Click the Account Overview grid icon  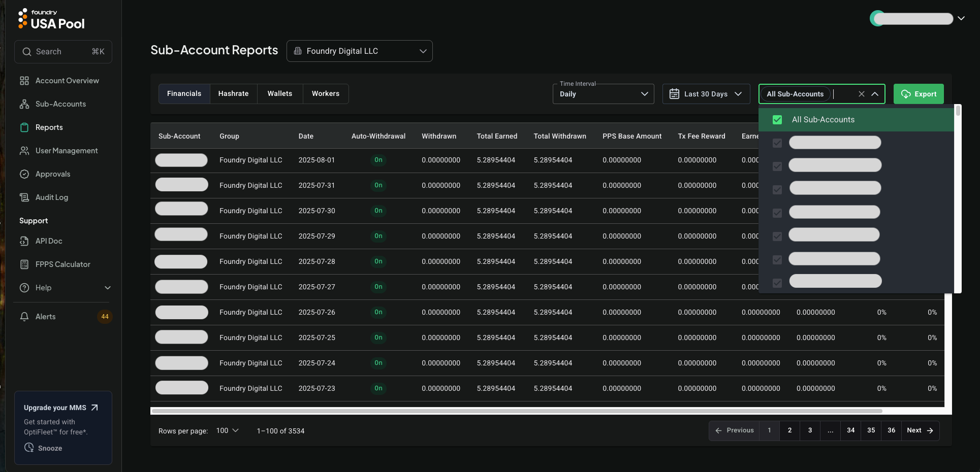(24, 81)
